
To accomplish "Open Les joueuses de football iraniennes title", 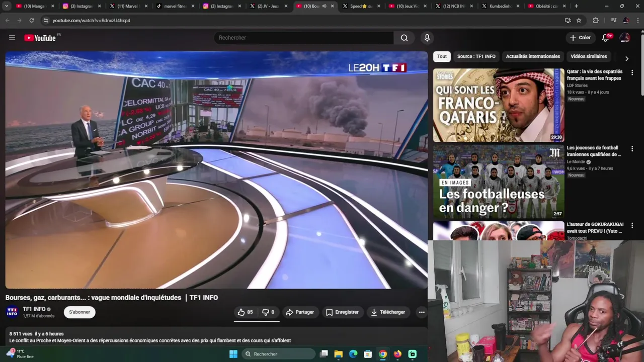I will point(594,151).
